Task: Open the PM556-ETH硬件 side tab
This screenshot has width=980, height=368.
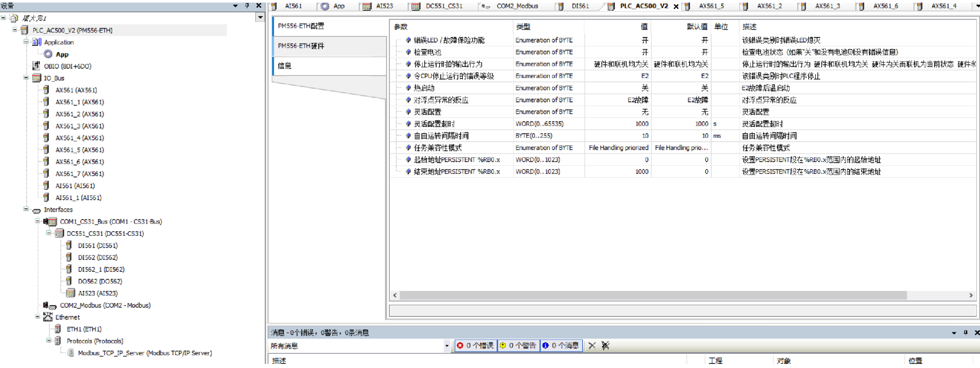Action: pos(329,46)
